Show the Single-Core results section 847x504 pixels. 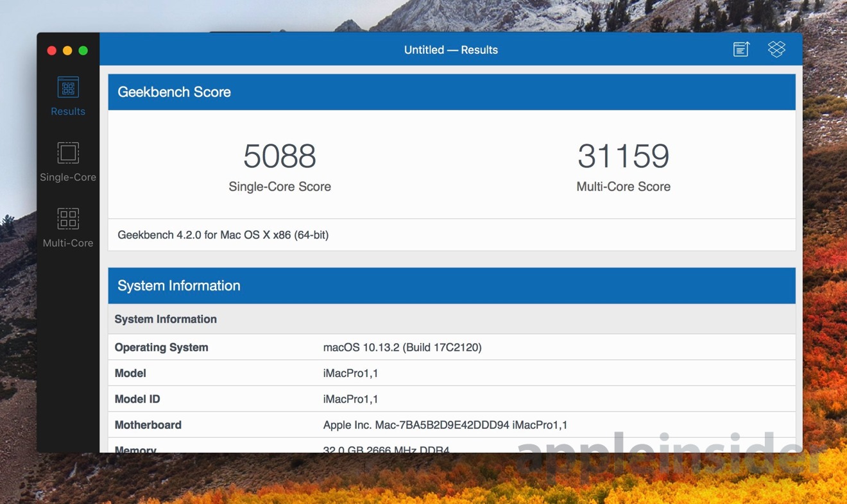(x=68, y=162)
